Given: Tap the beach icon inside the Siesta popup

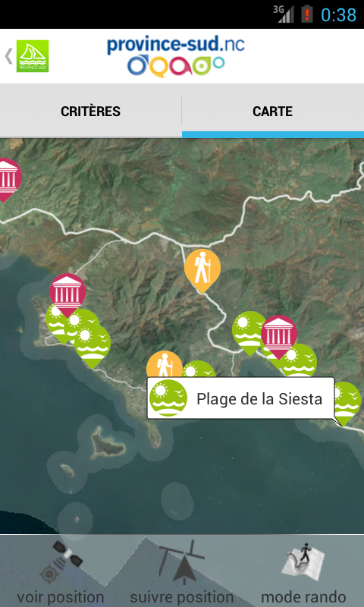Looking at the screenshot, I should click(168, 398).
